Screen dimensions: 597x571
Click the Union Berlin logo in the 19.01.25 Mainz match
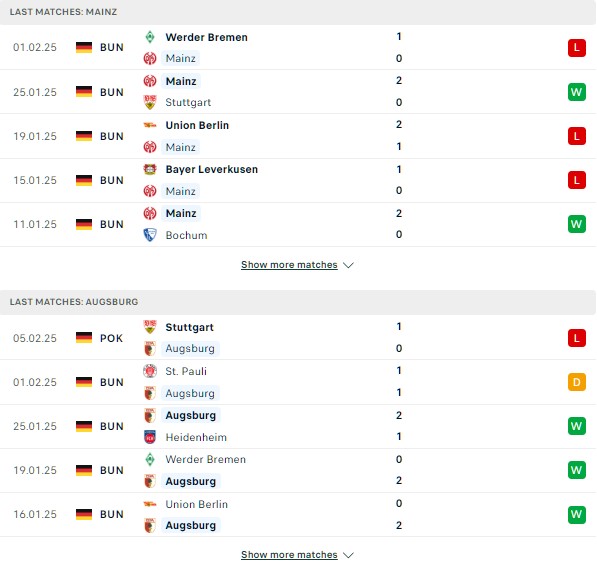coord(150,125)
